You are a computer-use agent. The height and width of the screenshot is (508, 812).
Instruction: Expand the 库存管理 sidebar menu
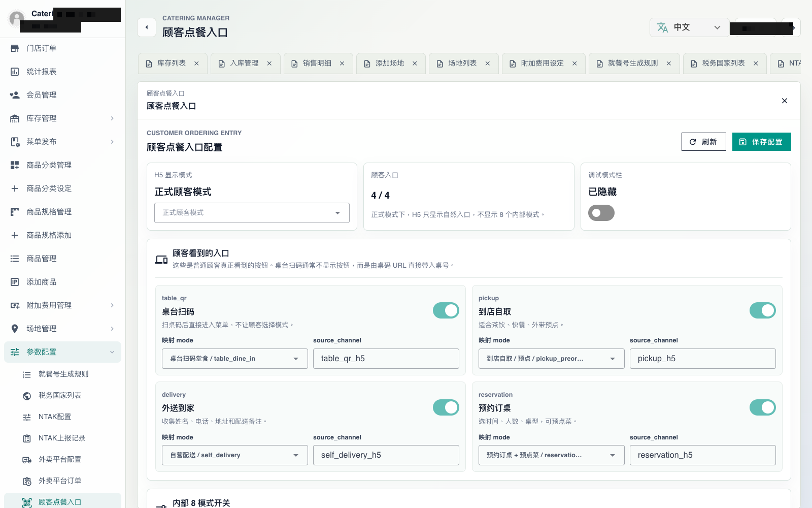point(63,118)
